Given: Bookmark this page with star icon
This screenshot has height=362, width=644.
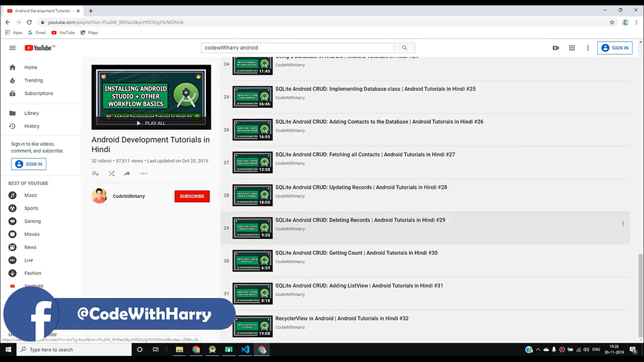Looking at the screenshot, I should coord(612,22).
